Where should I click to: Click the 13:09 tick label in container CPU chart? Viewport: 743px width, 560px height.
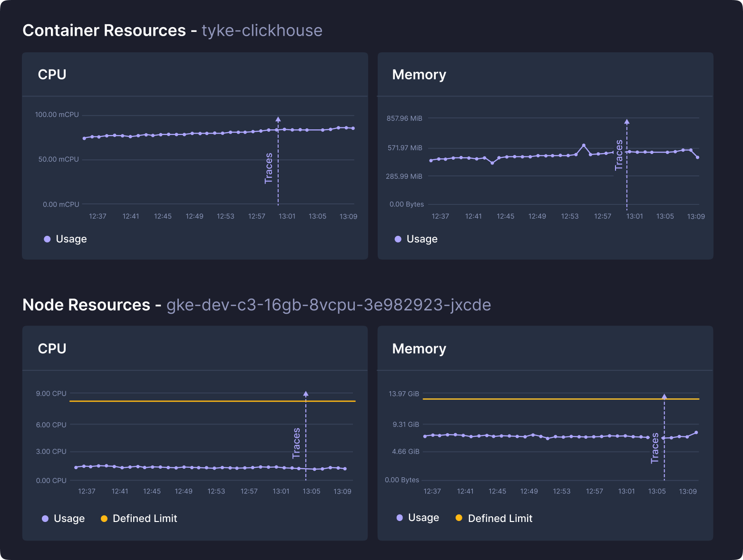[x=348, y=216]
